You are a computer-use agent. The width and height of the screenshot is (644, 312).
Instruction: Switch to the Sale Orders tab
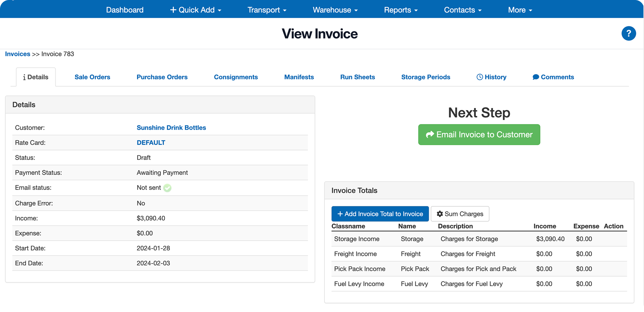tap(92, 77)
